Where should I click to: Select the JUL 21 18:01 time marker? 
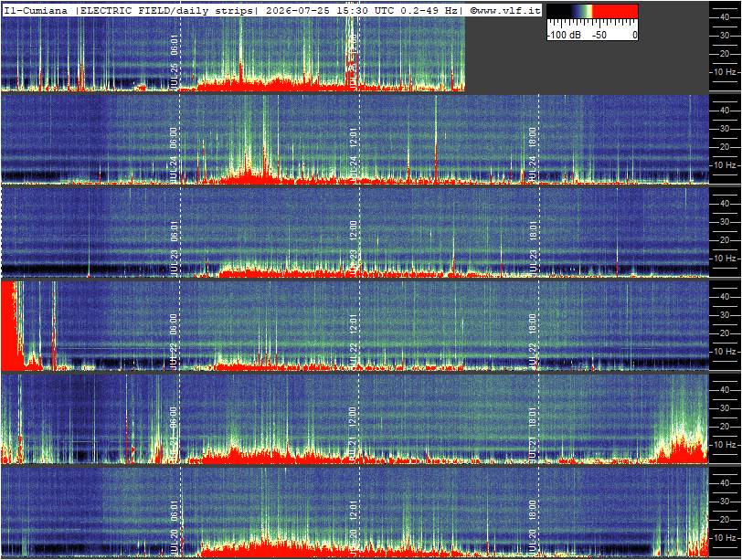click(533, 434)
